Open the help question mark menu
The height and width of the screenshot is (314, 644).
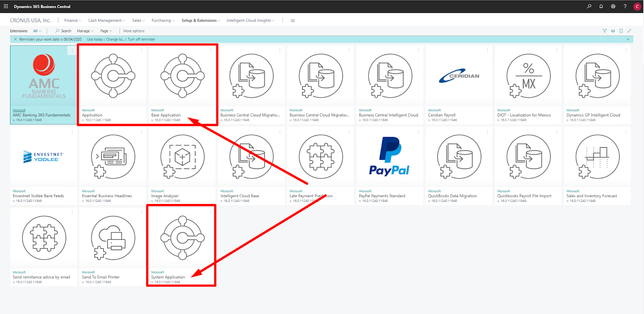click(x=625, y=6)
